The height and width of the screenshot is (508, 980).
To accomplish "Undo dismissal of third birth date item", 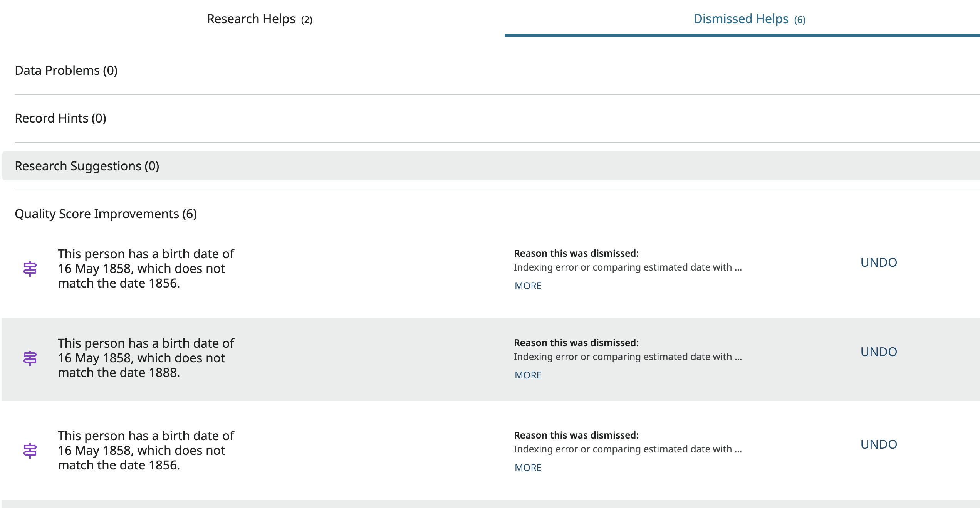I will pos(879,444).
